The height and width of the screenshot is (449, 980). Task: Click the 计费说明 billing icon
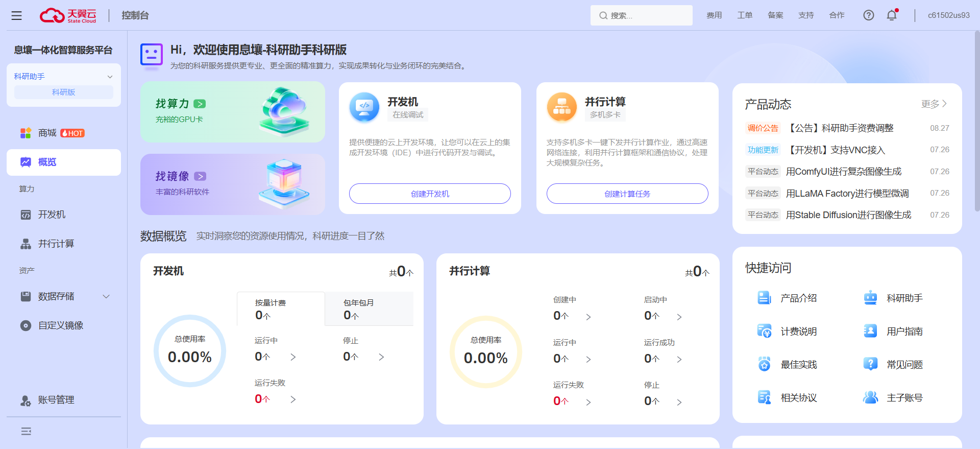coord(764,331)
